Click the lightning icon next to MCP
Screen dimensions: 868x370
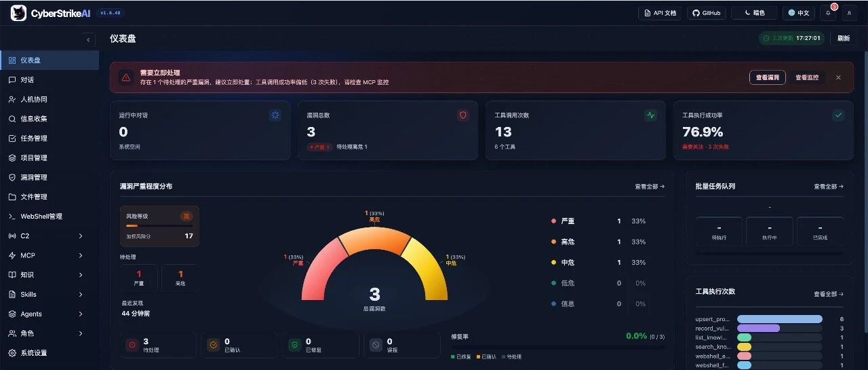click(12, 255)
